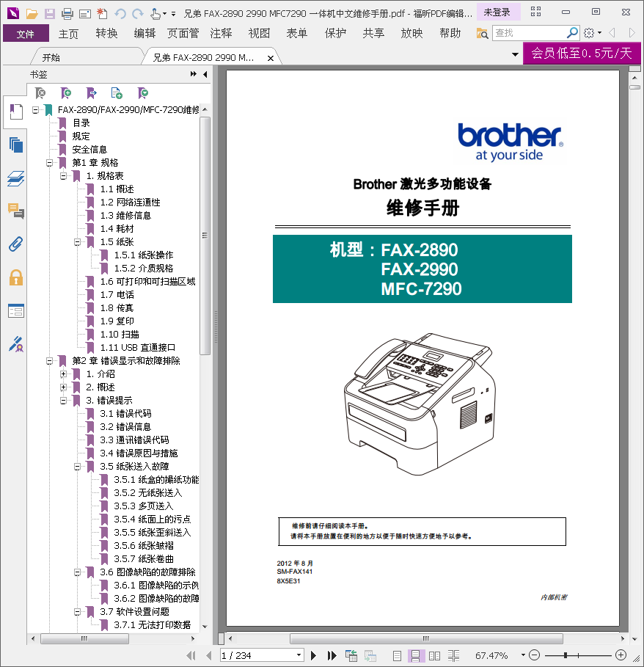The image size is (644, 667).
Task: Go to the previous page
Action: tap(208, 655)
